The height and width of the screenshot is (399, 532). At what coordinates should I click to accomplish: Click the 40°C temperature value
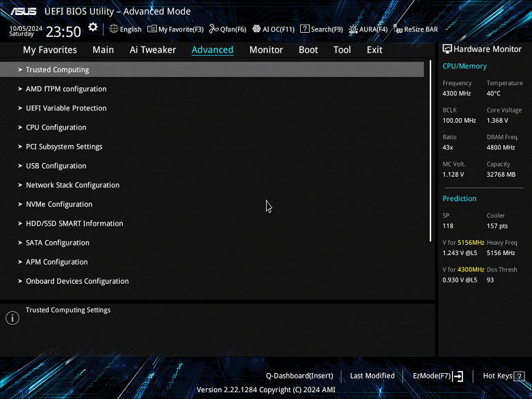(494, 93)
